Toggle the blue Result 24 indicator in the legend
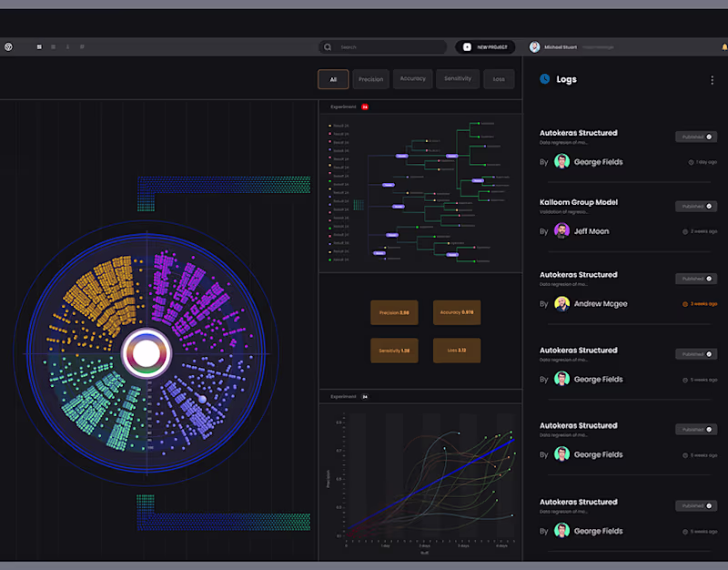This screenshot has height=570, width=728. click(x=329, y=149)
